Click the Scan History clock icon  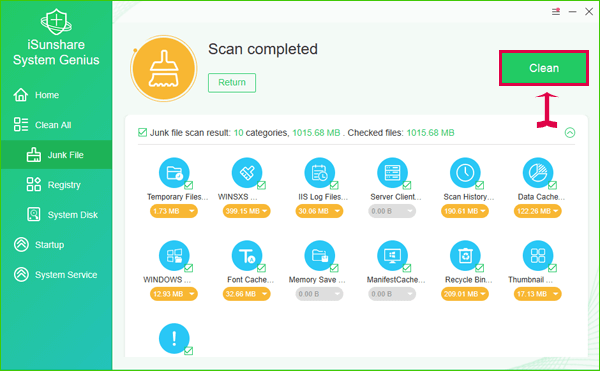pyautogui.click(x=465, y=172)
